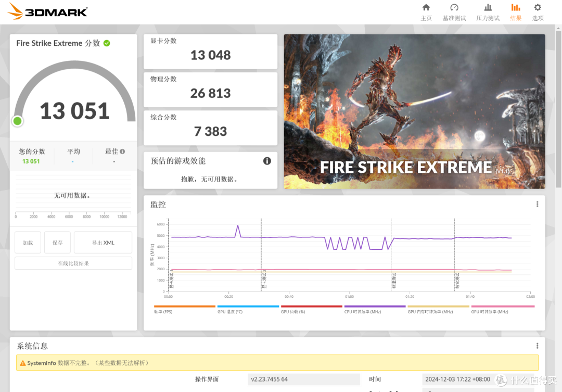Click the vertical scrollbar thumb
This screenshot has width=562, height=392.
click(x=558, y=109)
